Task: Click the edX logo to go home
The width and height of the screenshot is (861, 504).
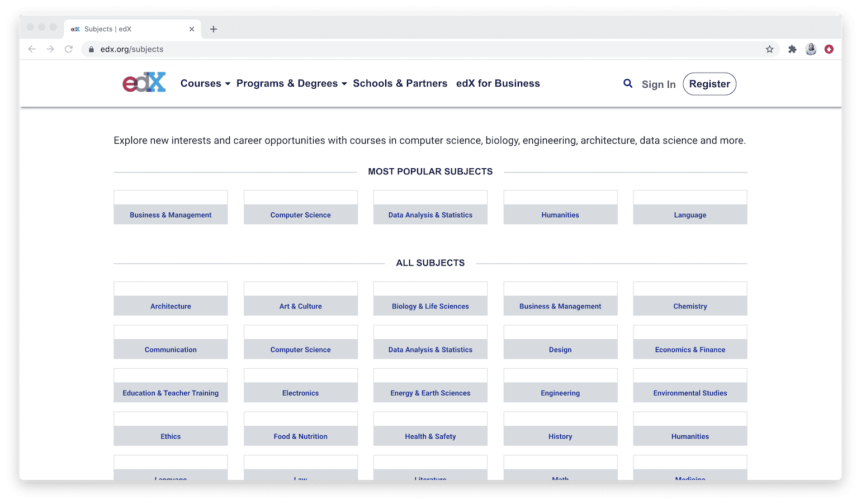Action: (x=144, y=82)
